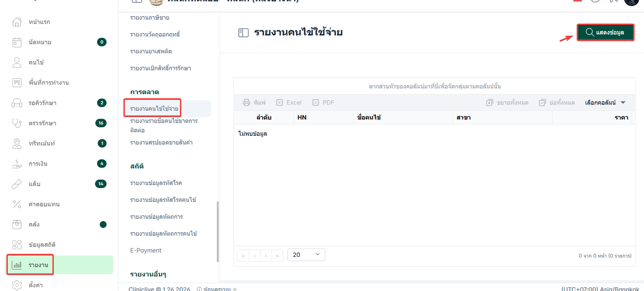The height and width of the screenshot is (291, 644).
Task: Click the พิมพ์ print toolbar button
Action: tap(254, 103)
